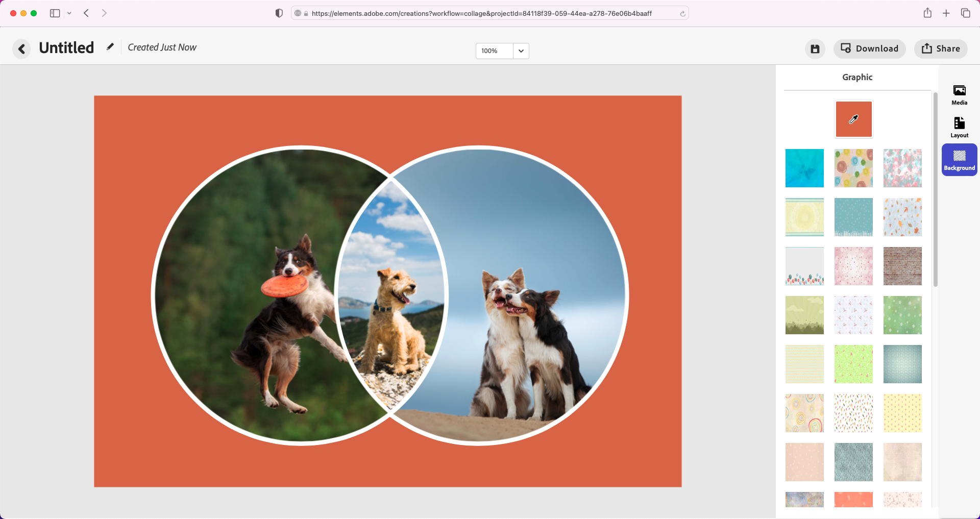Viewport: 980px width, 519px height.
Task: Open the Media panel
Action: [959, 95]
